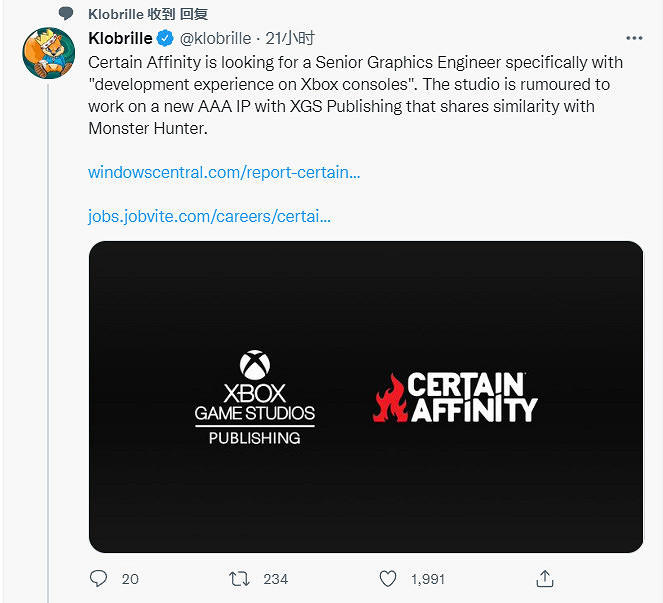663x603 pixels.
Task: Retweet this Klobrille tweet
Action: (x=240, y=578)
